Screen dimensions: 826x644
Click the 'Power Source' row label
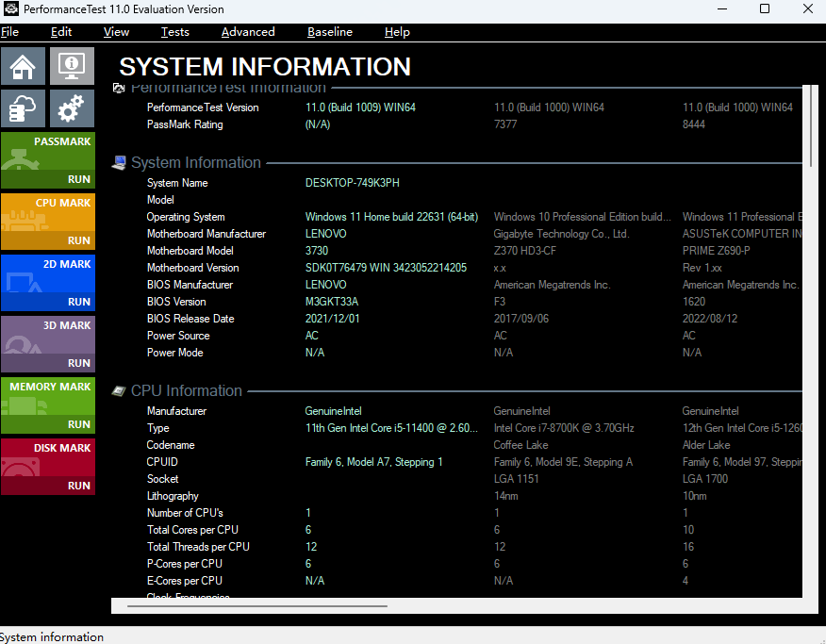point(178,336)
